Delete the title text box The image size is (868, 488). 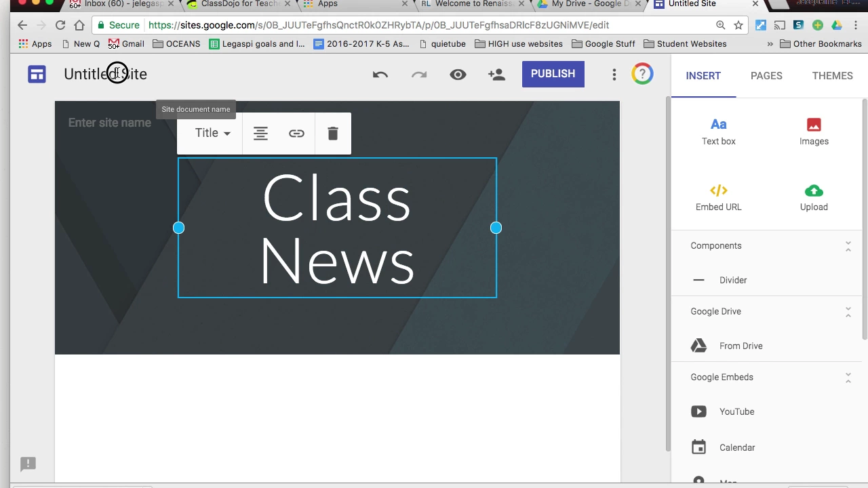(333, 134)
